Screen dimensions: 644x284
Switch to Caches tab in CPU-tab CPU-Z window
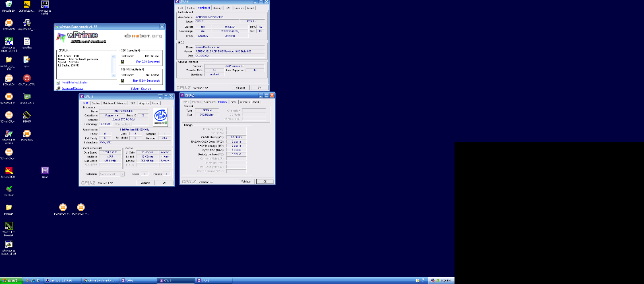[x=96, y=103]
